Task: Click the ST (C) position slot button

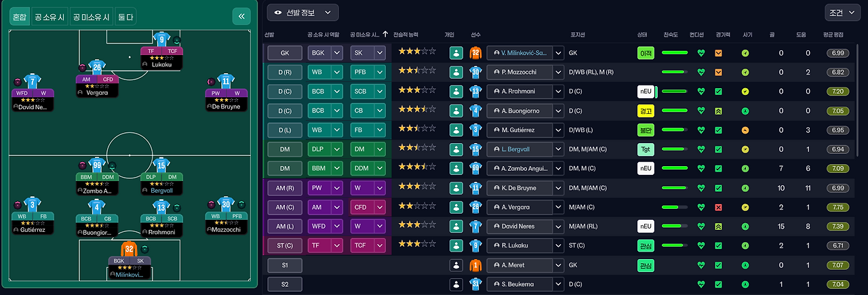Action: pyautogui.click(x=284, y=245)
